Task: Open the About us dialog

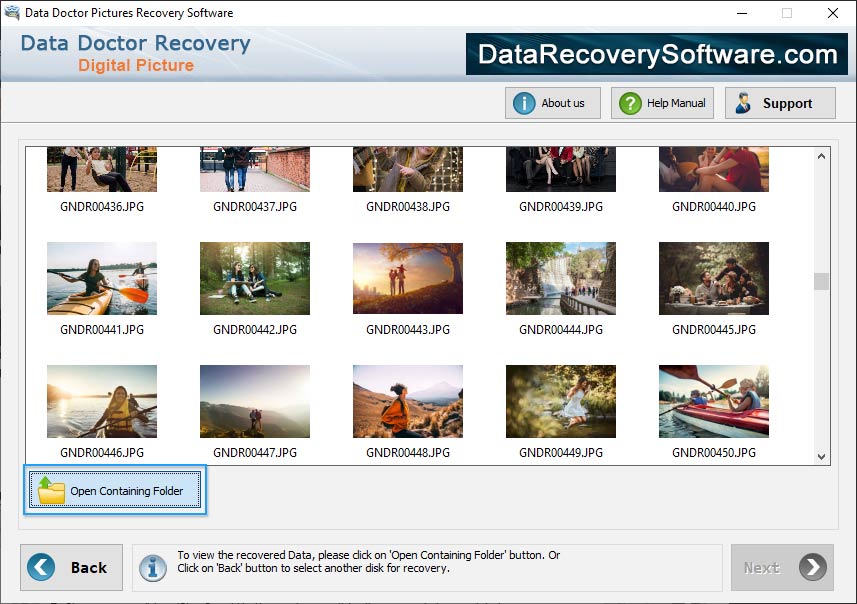Action: click(x=552, y=102)
